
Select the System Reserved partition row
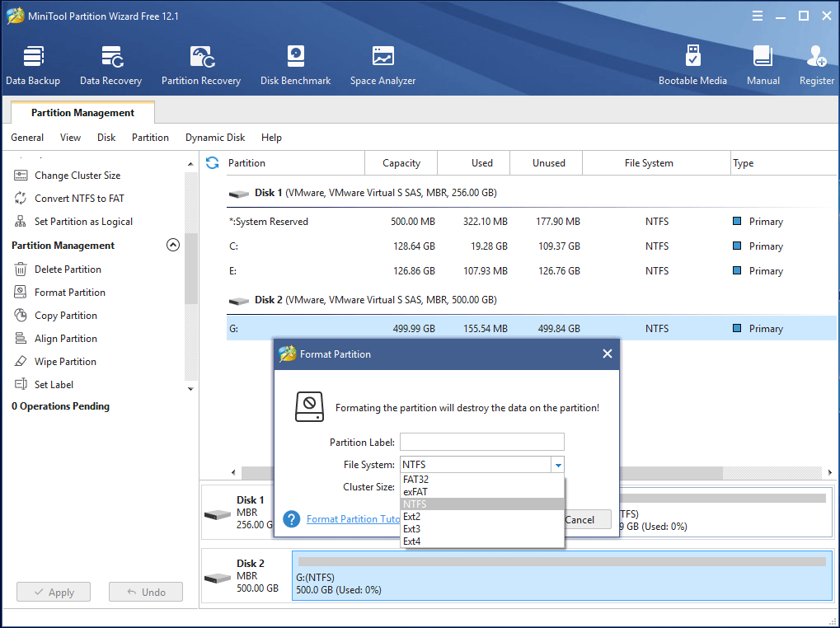pyautogui.click(x=532, y=222)
